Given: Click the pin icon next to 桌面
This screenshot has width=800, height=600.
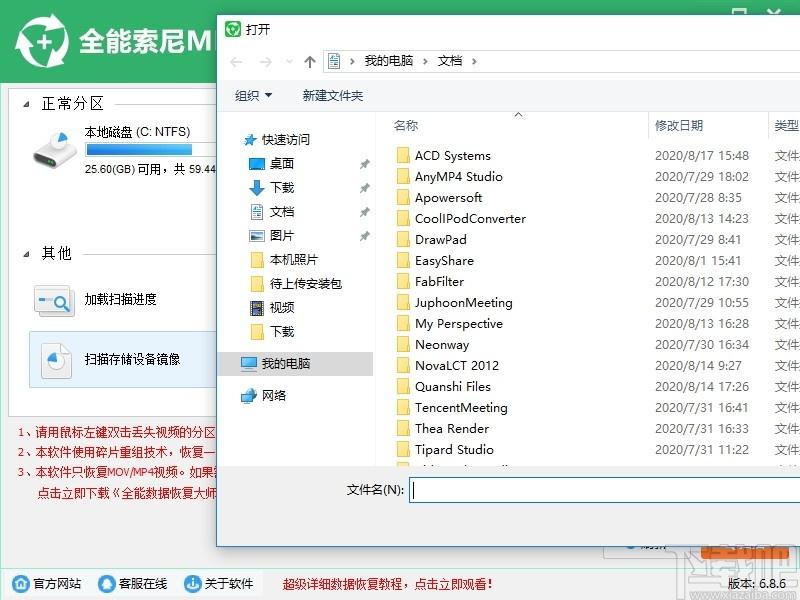Looking at the screenshot, I should (x=364, y=164).
